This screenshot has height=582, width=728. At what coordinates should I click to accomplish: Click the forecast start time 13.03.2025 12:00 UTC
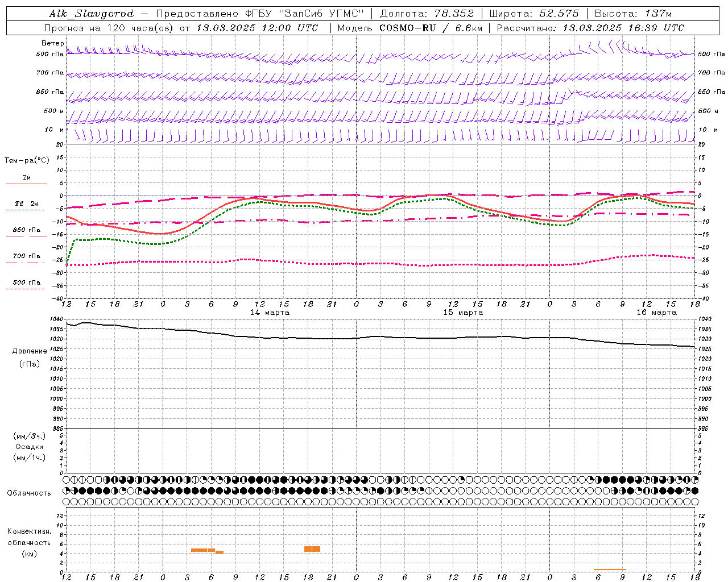click(x=258, y=28)
